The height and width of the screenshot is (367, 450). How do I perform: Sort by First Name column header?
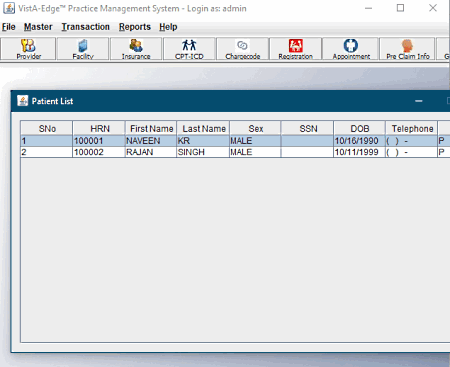[151, 129]
